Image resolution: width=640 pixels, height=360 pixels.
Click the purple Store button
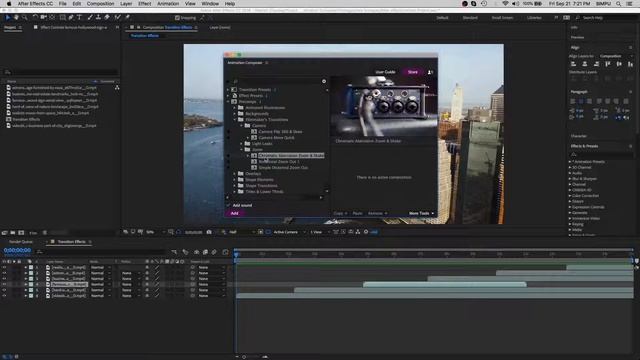[x=413, y=72]
